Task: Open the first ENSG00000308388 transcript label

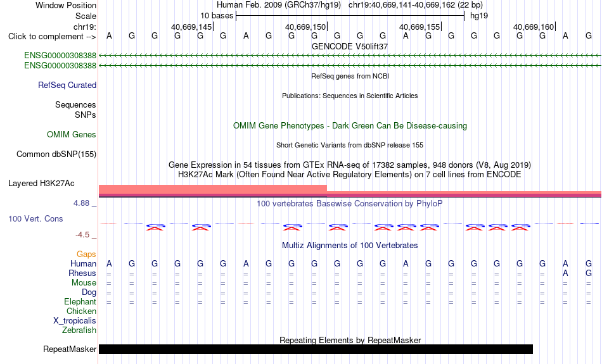Action: tap(60, 55)
